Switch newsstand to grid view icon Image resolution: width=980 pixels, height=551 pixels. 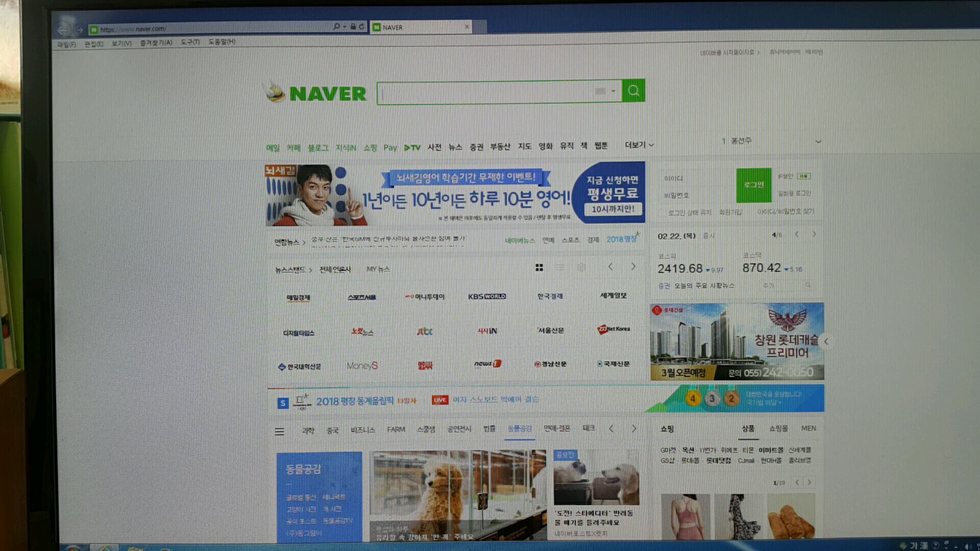click(539, 267)
